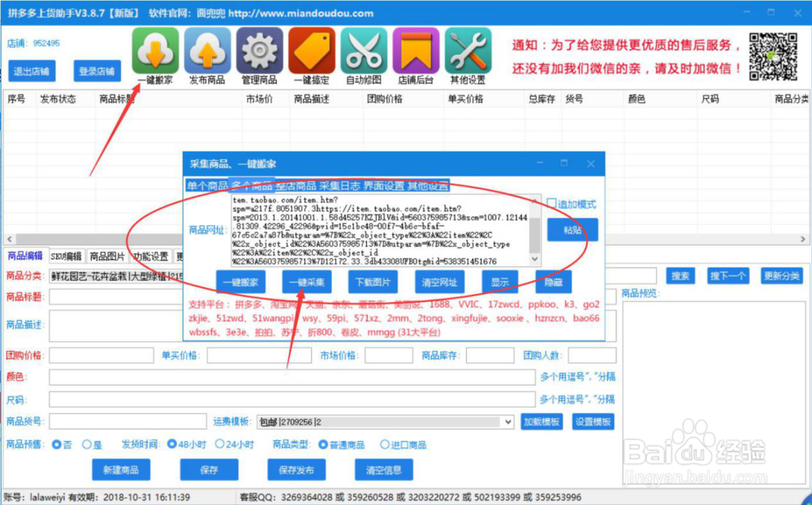Open 采集日志 tab
Screen dimensions: 812x505
[x=339, y=185]
